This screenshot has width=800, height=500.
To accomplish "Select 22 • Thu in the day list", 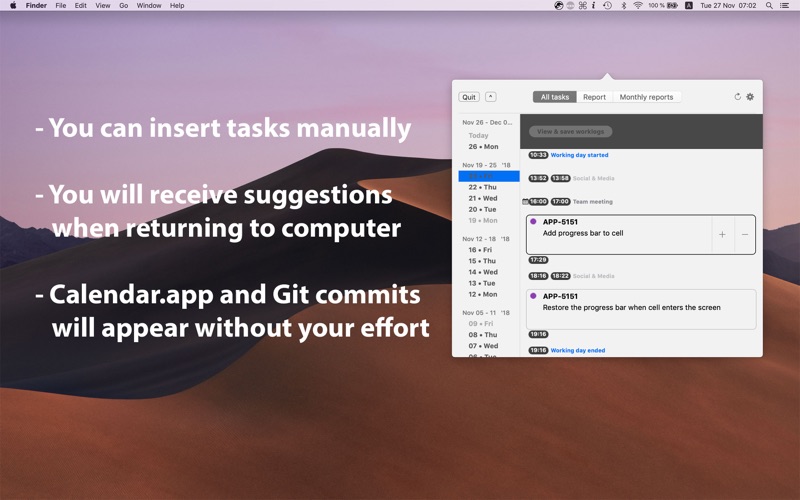I will [x=483, y=187].
